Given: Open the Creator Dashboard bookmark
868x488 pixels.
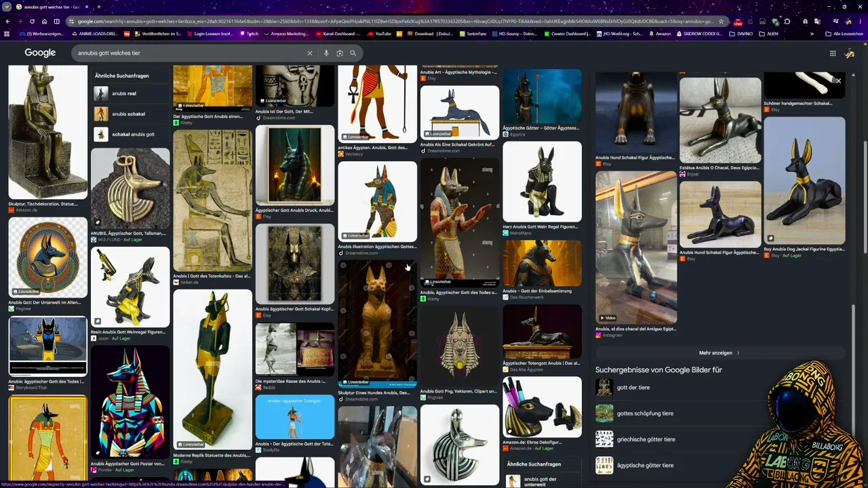Looking at the screenshot, I should pyautogui.click(x=567, y=33).
